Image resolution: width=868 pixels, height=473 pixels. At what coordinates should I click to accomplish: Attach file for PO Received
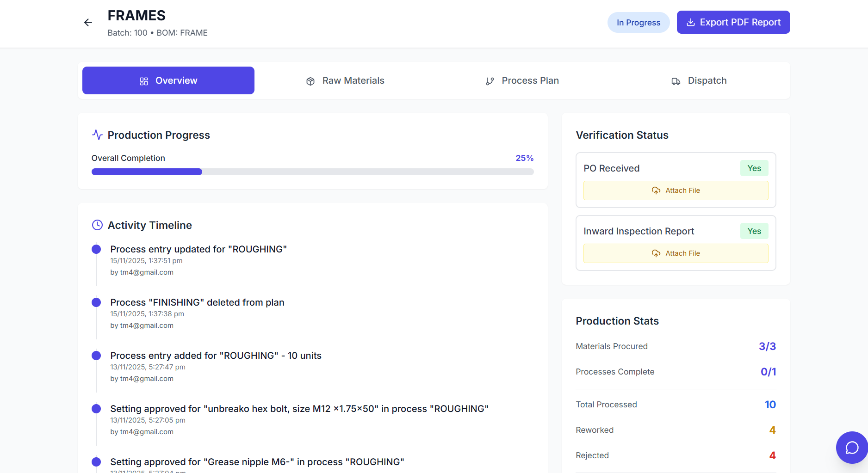pos(676,190)
